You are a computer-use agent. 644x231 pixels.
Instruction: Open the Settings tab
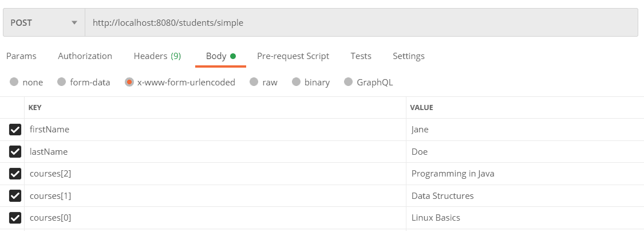tap(408, 56)
